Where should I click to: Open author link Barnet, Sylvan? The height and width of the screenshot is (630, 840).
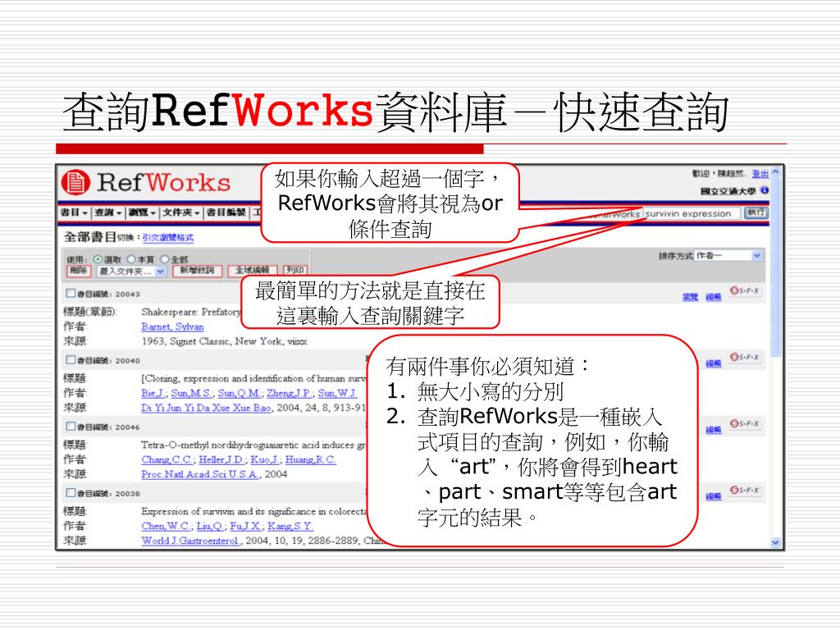coord(172,326)
